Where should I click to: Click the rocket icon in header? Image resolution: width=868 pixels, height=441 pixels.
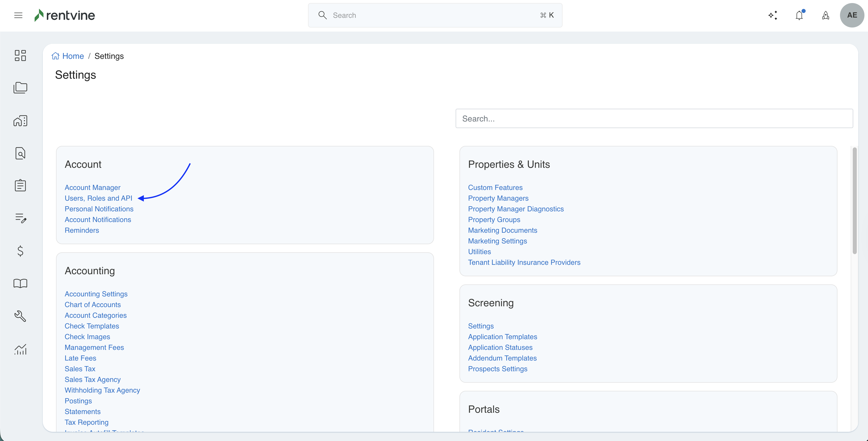[825, 15]
